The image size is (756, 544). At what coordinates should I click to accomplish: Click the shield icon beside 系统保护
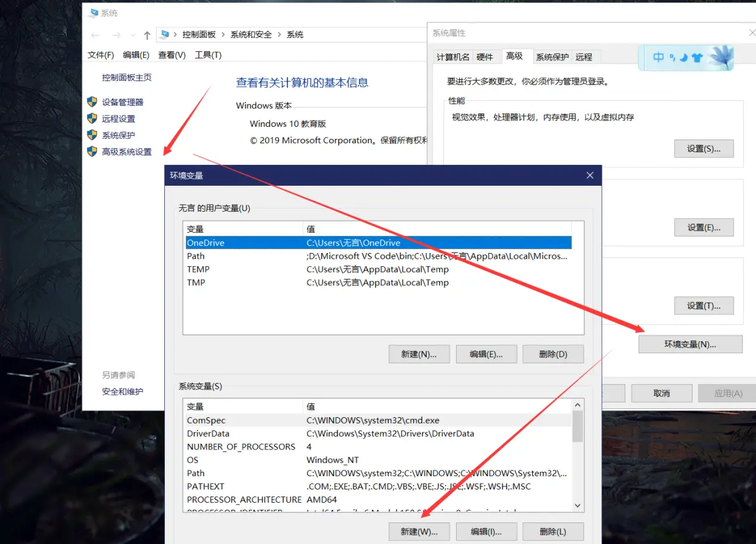[x=92, y=135]
